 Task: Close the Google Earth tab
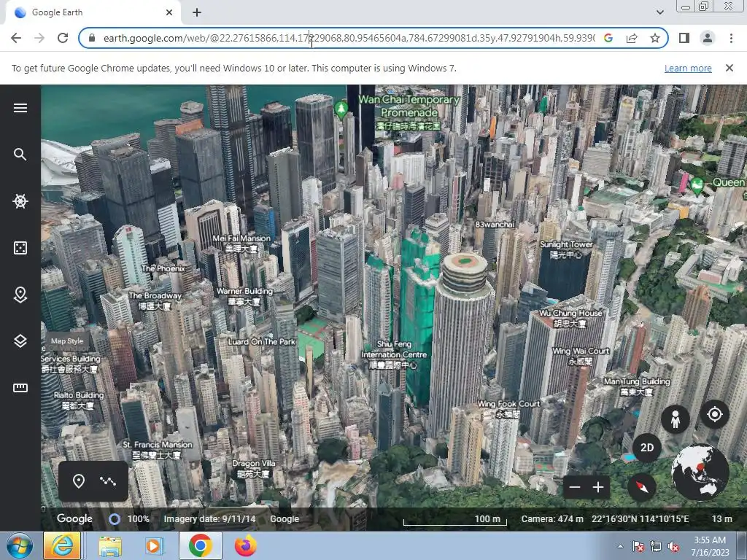coord(169,12)
